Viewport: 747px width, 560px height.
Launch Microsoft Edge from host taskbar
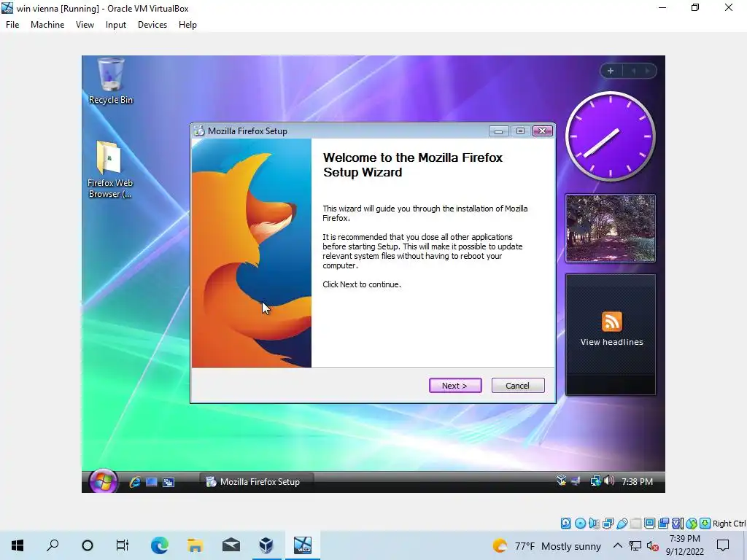(159, 545)
